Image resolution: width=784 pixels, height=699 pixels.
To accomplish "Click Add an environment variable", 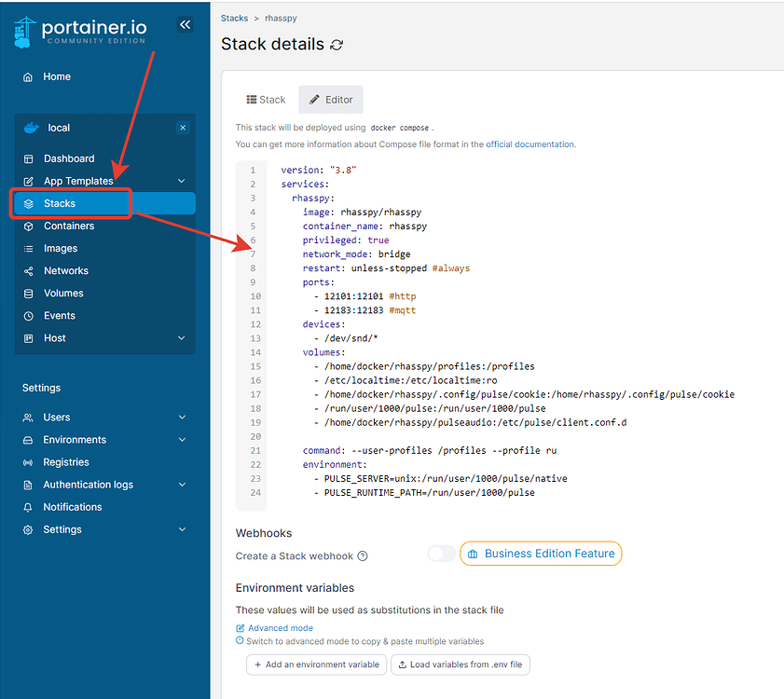I will click(x=316, y=665).
